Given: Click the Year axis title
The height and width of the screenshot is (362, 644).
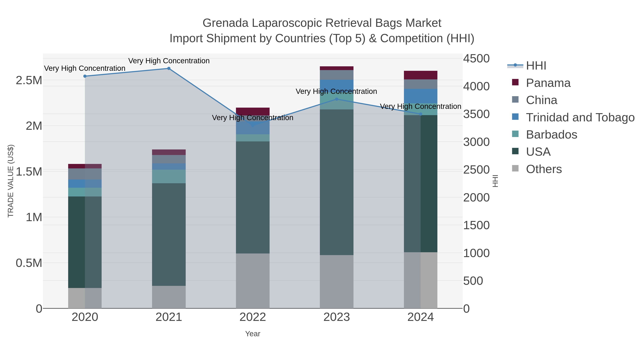Looking at the screenshot, I should coord(253,334).
